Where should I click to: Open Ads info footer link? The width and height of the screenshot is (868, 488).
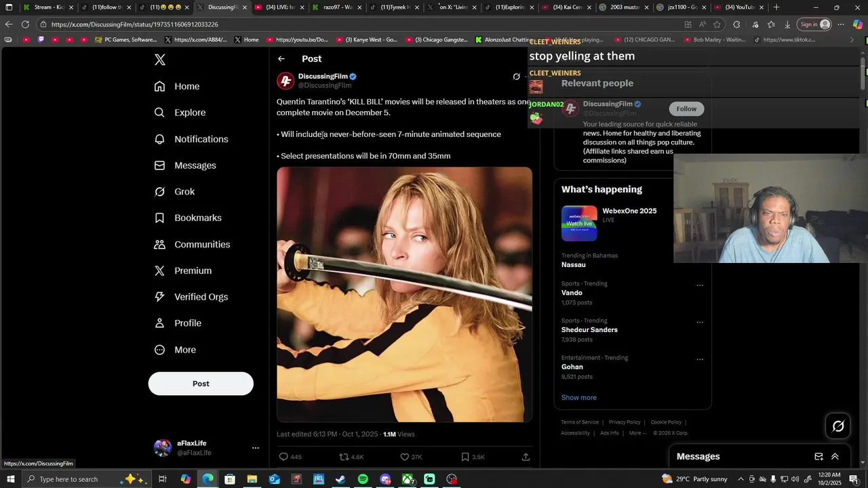coord(610,433)
